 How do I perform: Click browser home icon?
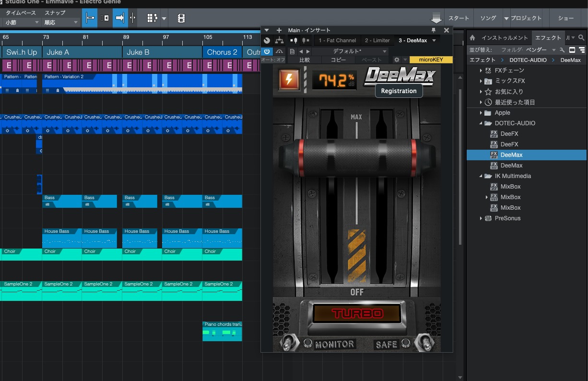[472, 38]
